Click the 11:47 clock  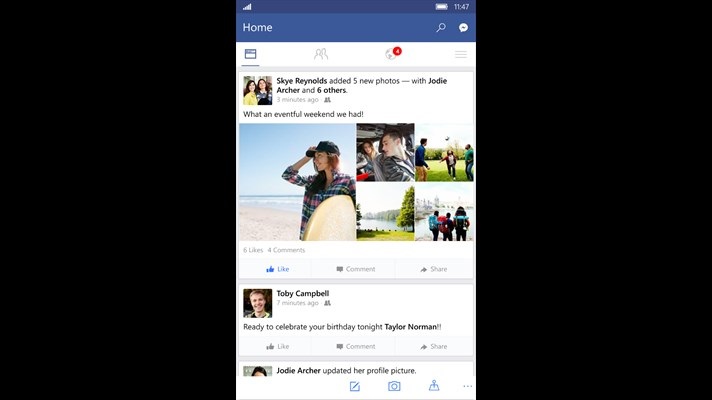click(461, 7)
